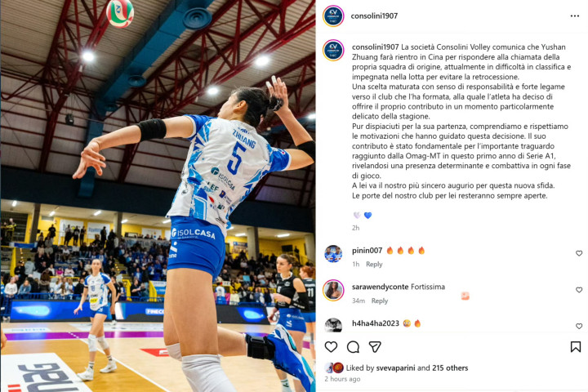The width and height of the screenshot is (588, 392).
Task: Open sarawendyconte's profile picture
Action: click(333, 291)
